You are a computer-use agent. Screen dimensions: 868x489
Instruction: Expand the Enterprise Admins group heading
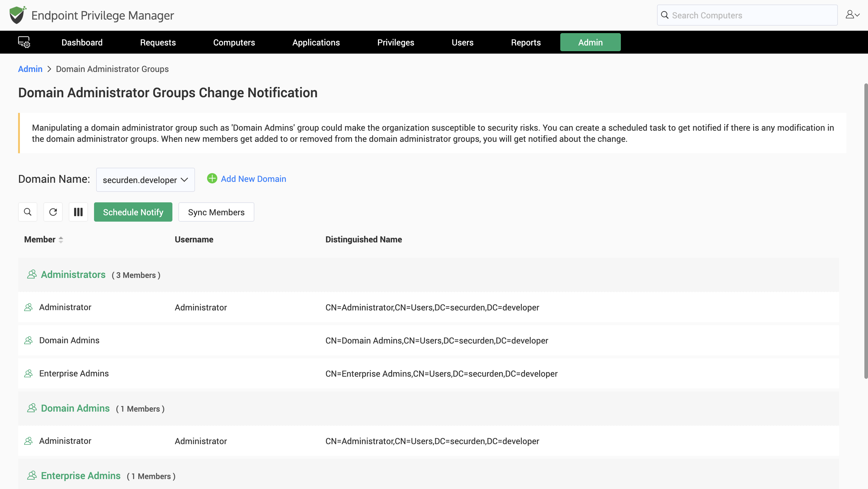80,475
